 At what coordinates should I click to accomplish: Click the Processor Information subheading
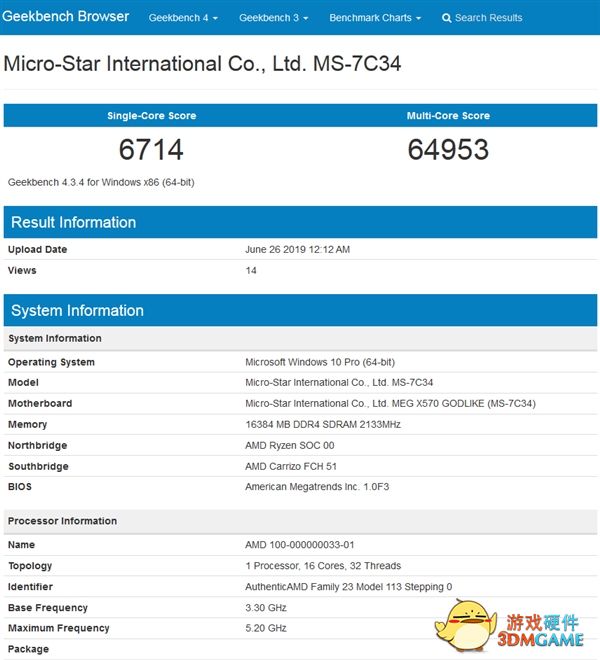click(300, 521)
